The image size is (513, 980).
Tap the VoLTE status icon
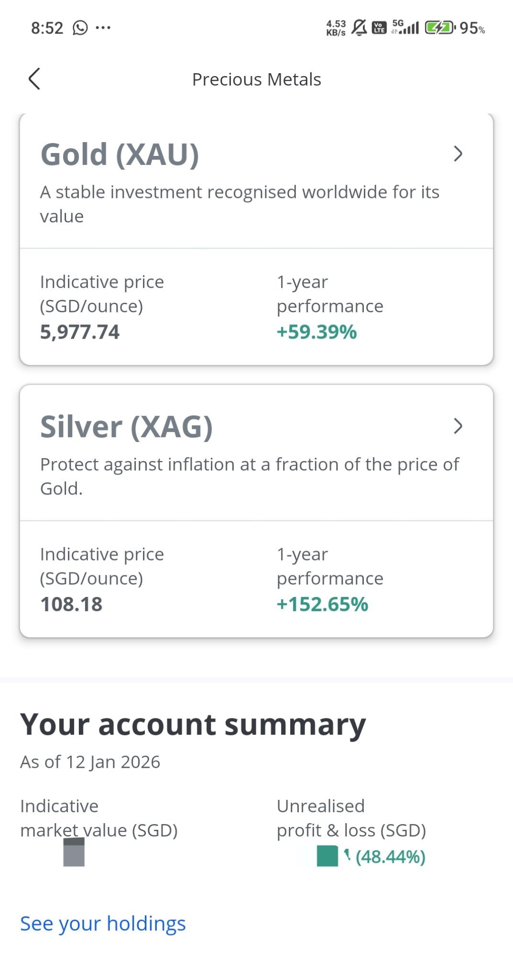coord(379,28)
